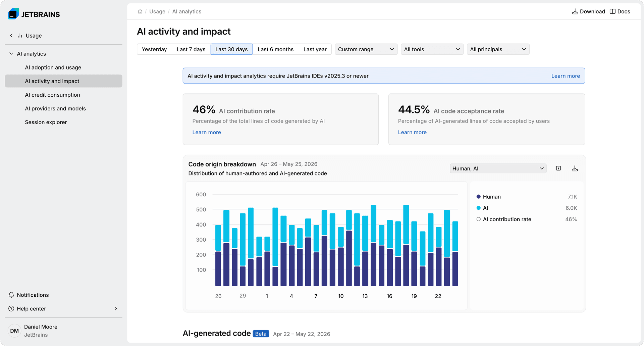
Task: Click the Notifications bell icon
Action: (11, 295)
